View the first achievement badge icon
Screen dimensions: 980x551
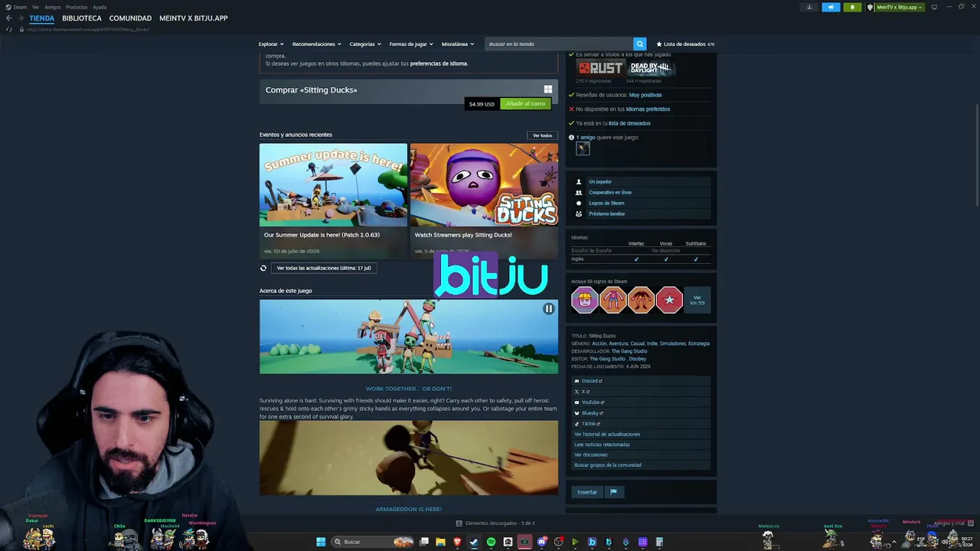(584, 300)
